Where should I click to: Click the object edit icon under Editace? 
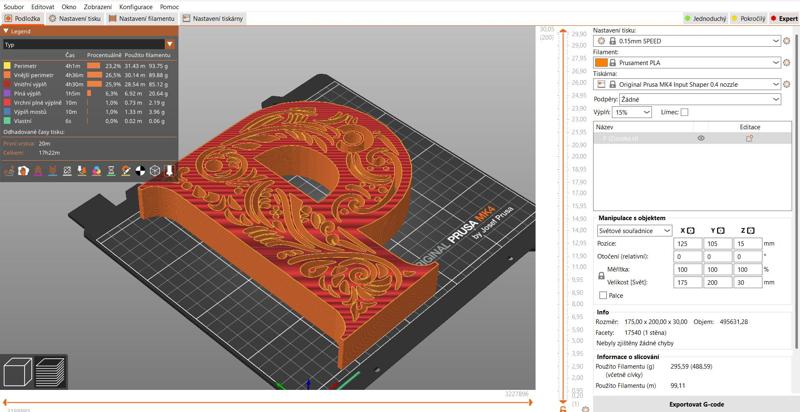pos(749,138)
